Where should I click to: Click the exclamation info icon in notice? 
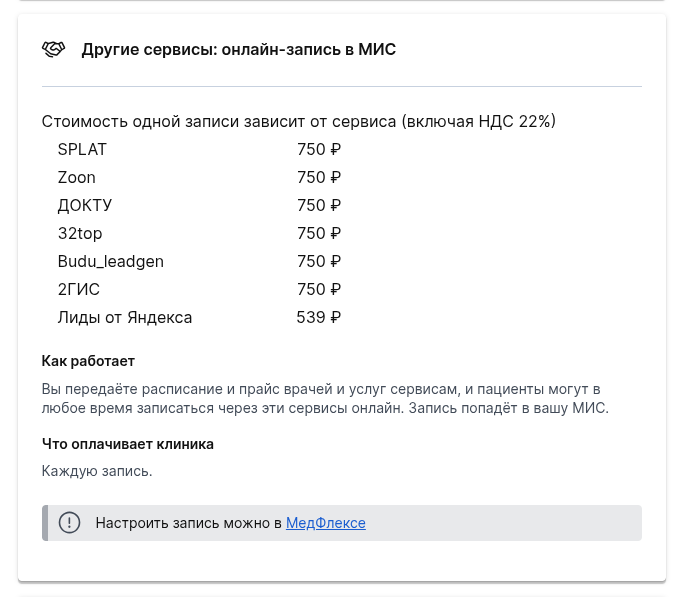[x=69, y=523]
